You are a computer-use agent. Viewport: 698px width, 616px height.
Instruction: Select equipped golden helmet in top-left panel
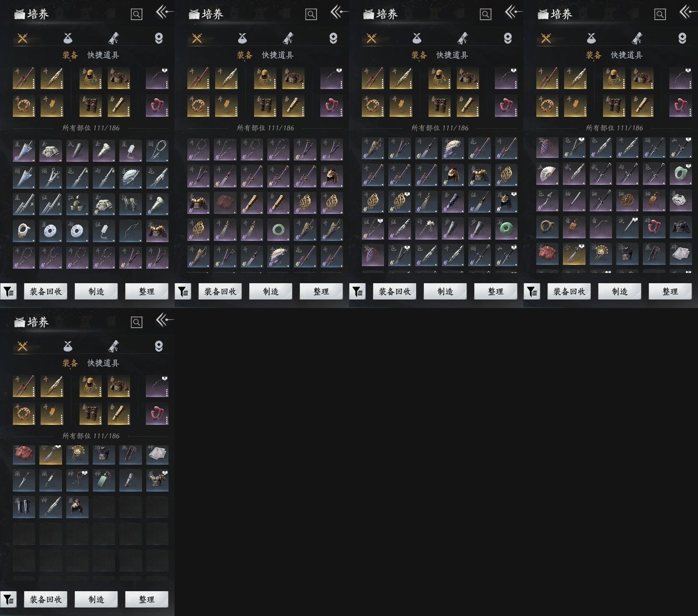90,78
